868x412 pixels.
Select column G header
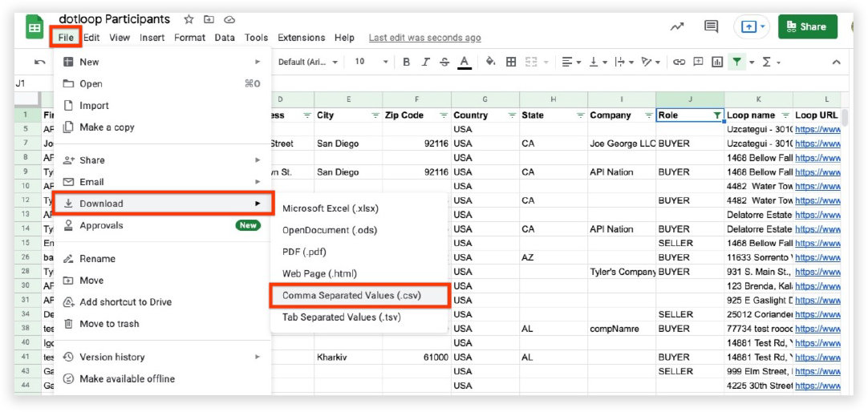click(x=485, y=99)
